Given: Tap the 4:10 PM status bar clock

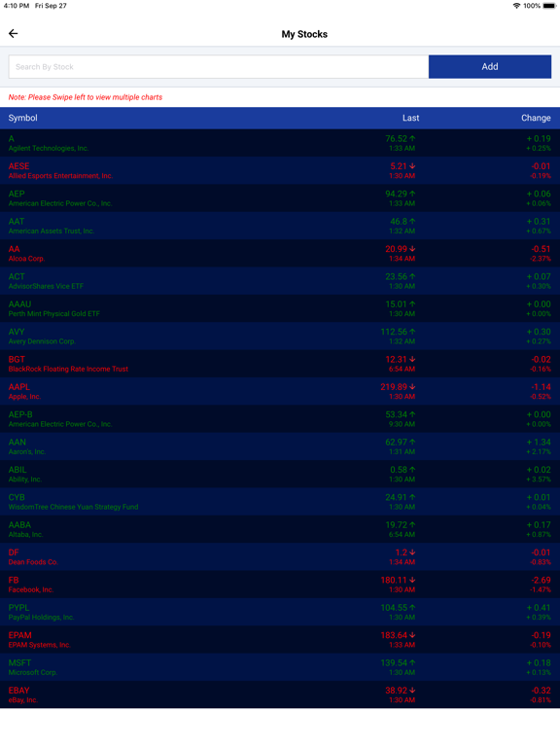Looking at the screenshot, I should pyautogui.click(x=17, y=6).
